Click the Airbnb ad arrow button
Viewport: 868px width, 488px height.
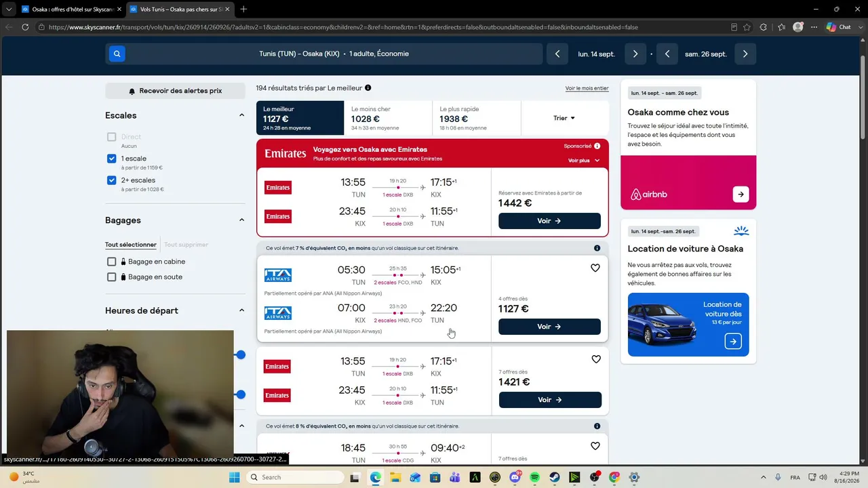(x=741, y=195)
